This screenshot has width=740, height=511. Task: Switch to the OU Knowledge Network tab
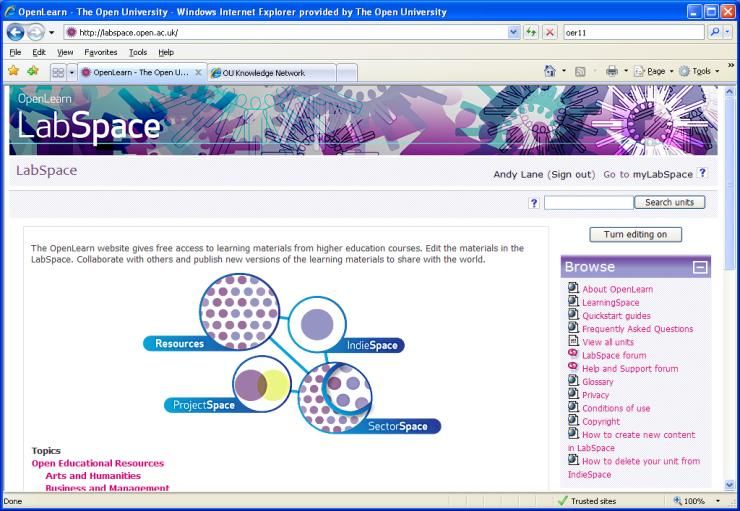(271, 73)
